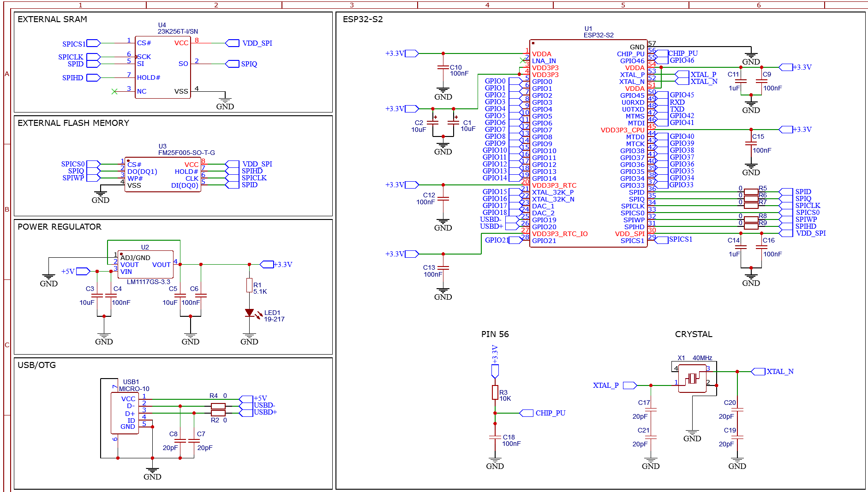The height and width of the screenshot is (492, 868).
Task: Select polarized capacitor C1 10uF
Action: 454,122
